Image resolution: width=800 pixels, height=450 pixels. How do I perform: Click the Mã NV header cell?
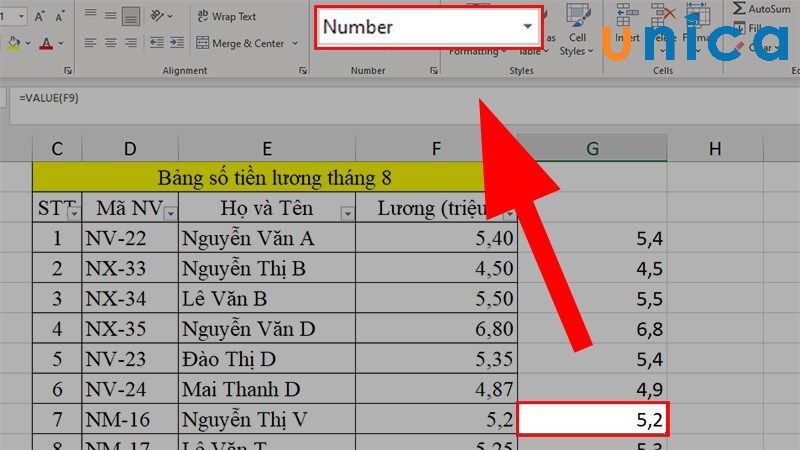pyautogui.click(x=130, y=208)
